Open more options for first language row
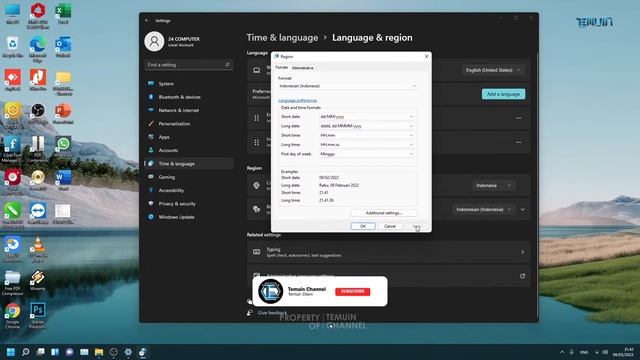 (x=518, y=118)
